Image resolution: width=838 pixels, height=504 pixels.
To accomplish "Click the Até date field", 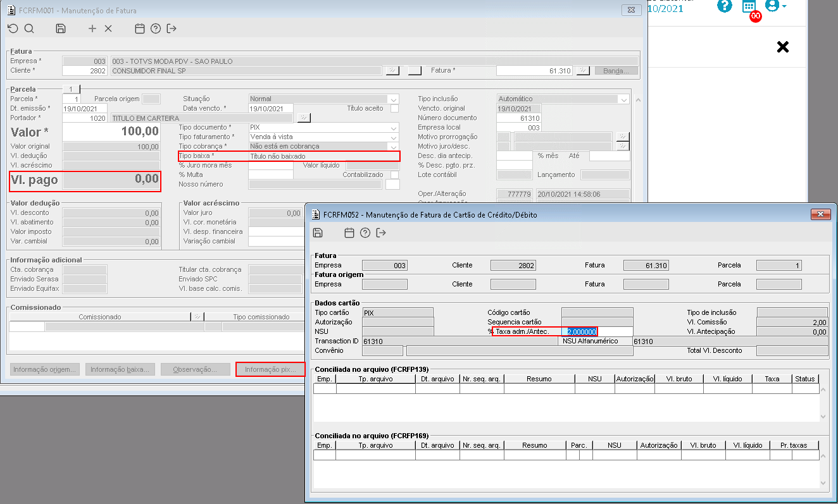I will (x=610, y=156).
